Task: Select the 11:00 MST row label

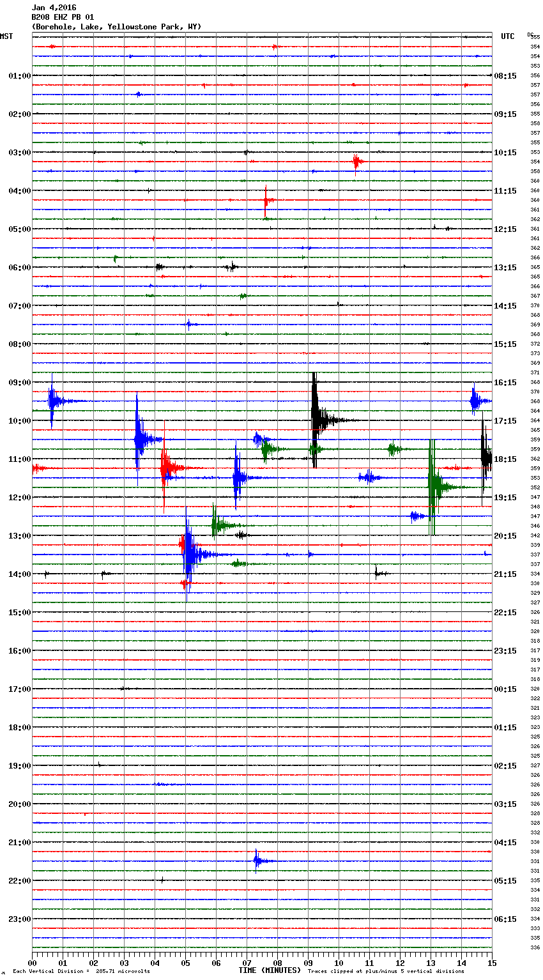Action: point(20,459)
